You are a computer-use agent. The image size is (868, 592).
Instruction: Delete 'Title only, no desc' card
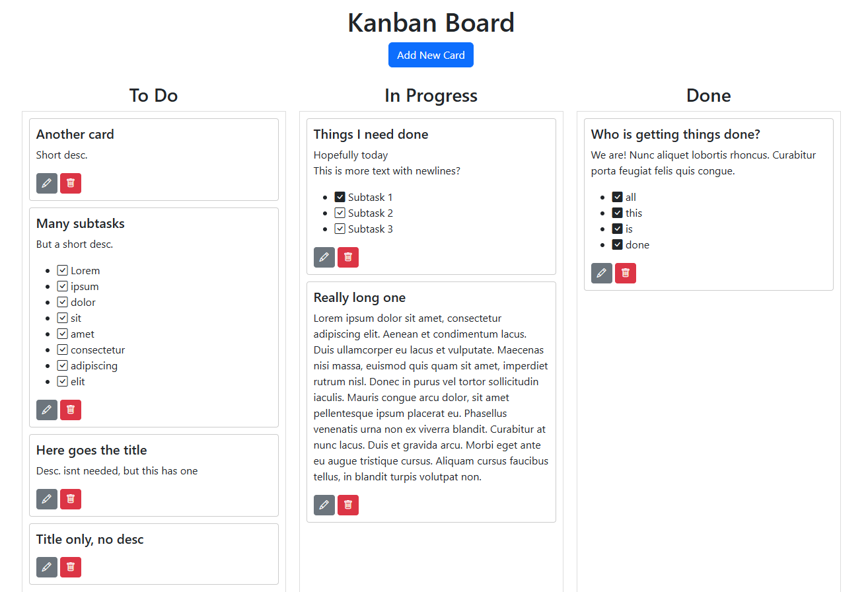[71, 567]
